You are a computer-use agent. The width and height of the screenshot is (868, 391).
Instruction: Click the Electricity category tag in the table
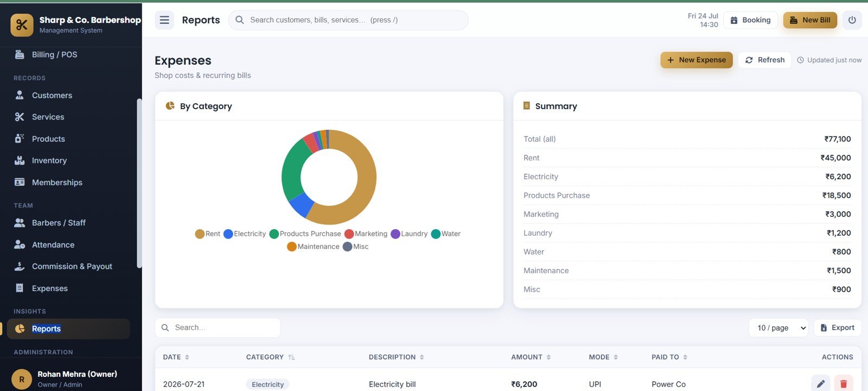(267, 384)
